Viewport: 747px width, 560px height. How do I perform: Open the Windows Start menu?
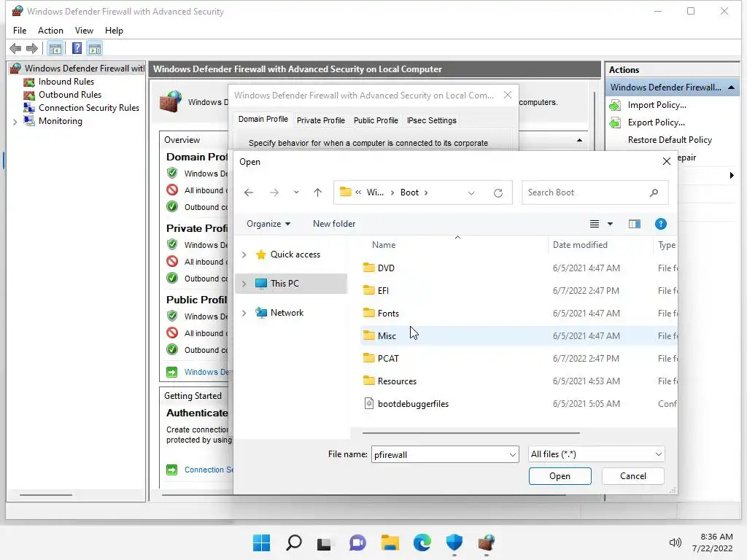pyautogui.click(x=261, y=542)
